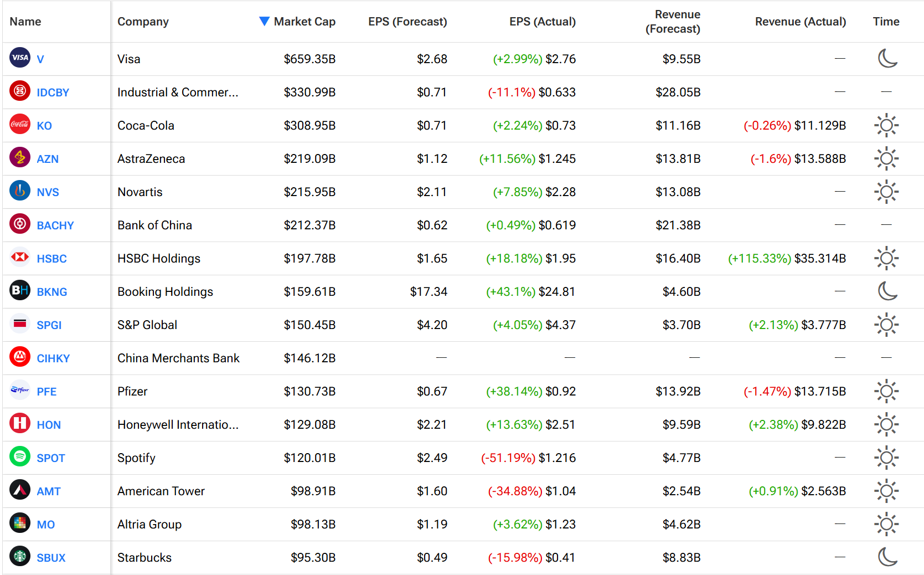
Task: Select the $17.34 EPS forecast value
Action: pyautogui.click(x=429, y=291)
